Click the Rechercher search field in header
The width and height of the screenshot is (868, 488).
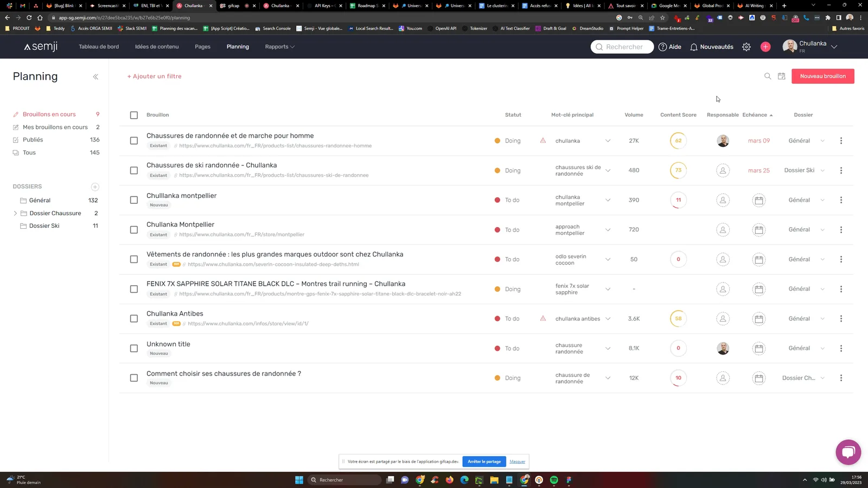click(622, 47)
